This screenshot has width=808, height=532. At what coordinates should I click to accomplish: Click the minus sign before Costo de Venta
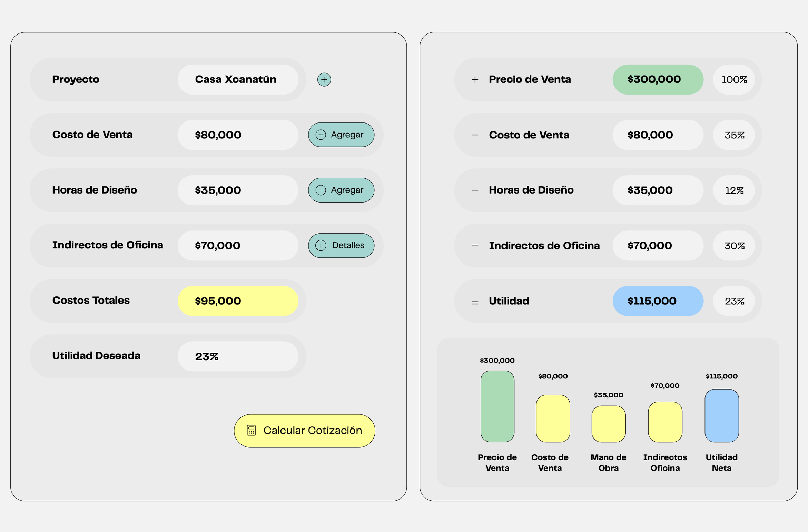click(x=475, y=135)
